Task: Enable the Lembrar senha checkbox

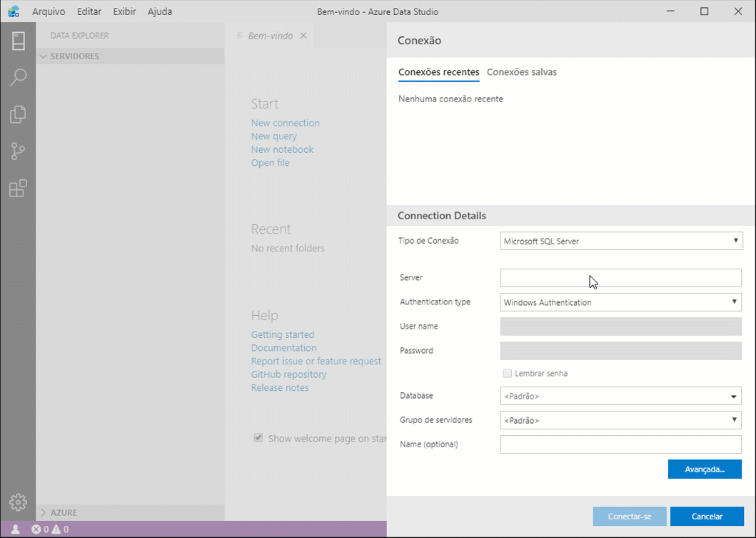Action: [x=507, y=373]
